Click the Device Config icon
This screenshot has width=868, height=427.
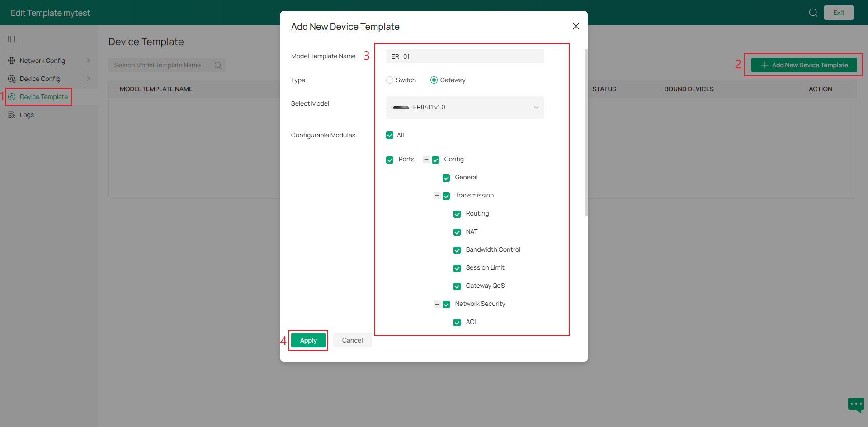[x=12, y=79]
